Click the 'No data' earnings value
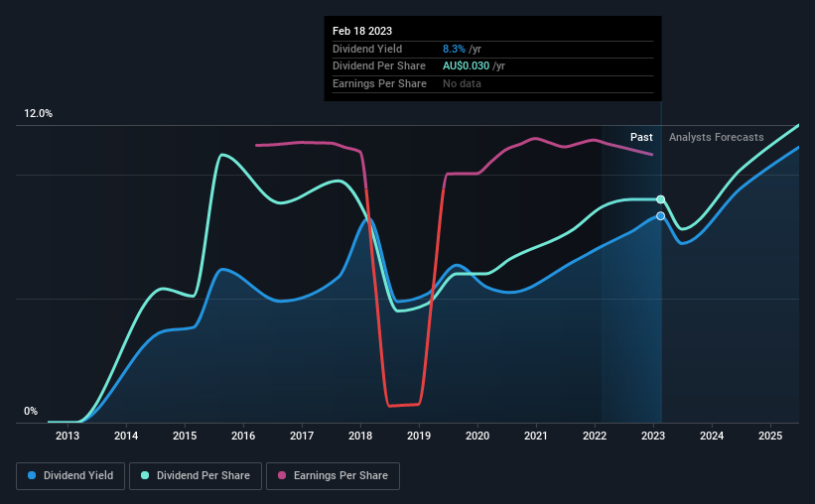 point(462,83)
